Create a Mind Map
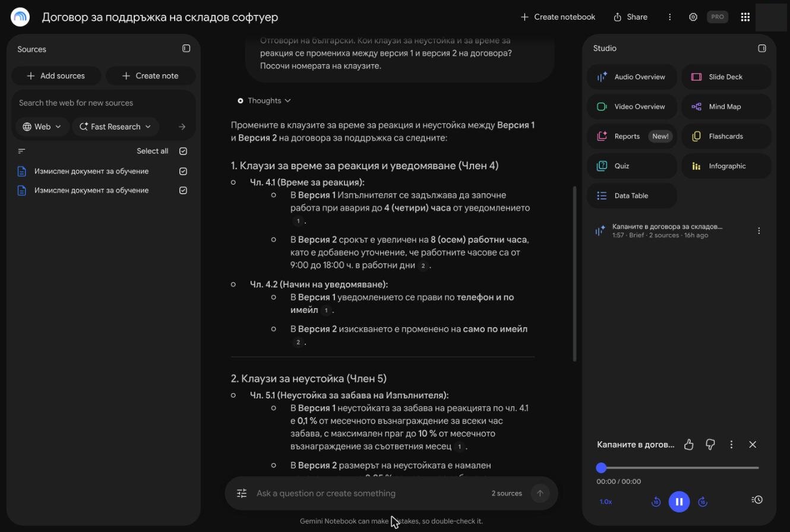This screenshot has height=532, width=790. coord(726,106)
